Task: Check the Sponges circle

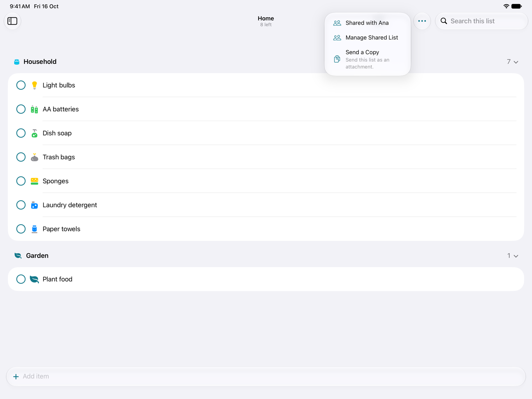Action: click(21, 181)
